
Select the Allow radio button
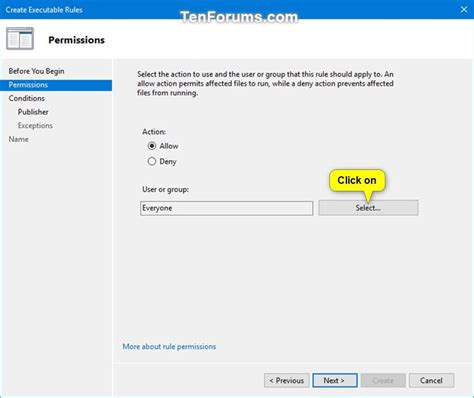(x=152, y=146)
